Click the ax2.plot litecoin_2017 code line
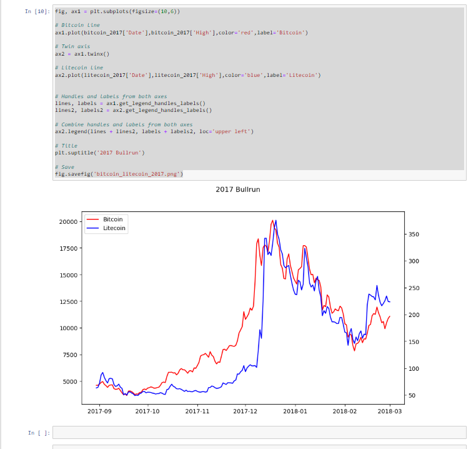This screenshot has width=476, height=449. coord(187,75)
